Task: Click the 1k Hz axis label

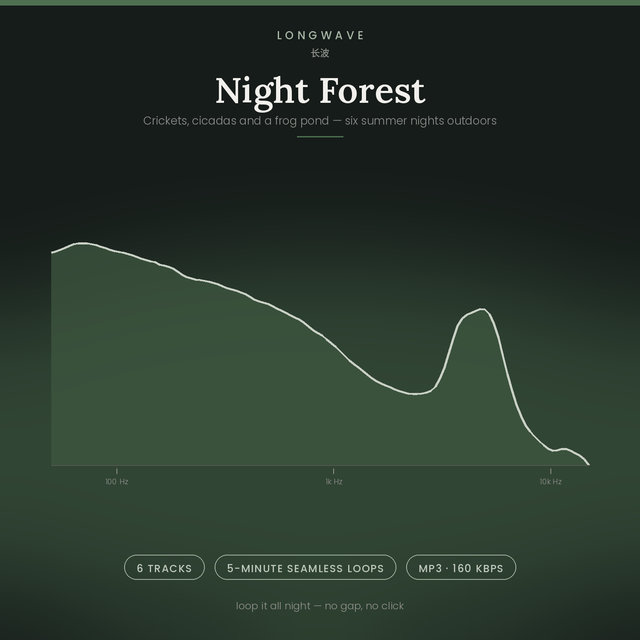Action: click(334, 482)
